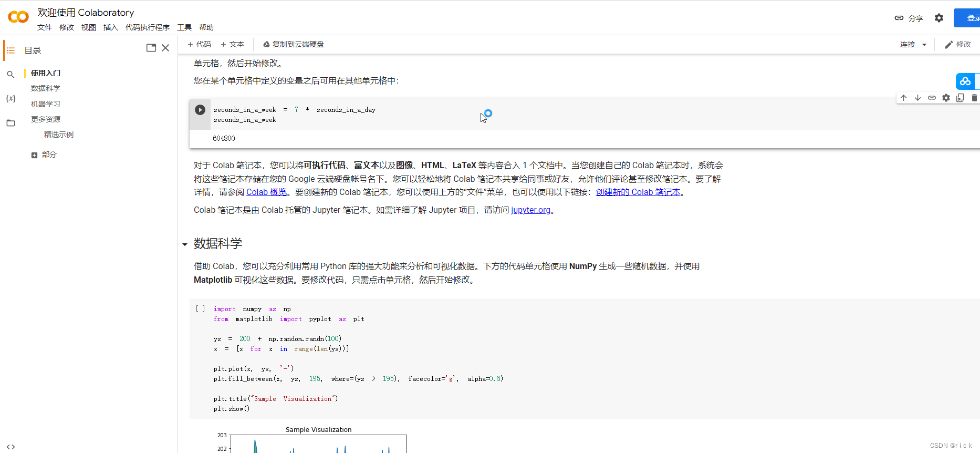Viewport: 980px width, 453px height.
Task: Click 复制到云端硬盘 button
Action: 293,44
